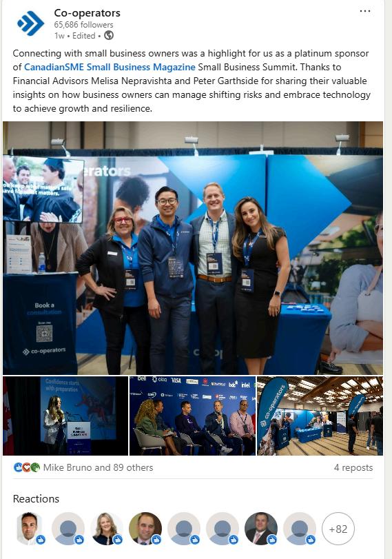The image size is (392, 559).
Task: Click the Co-operators company name
Action: pos(87,13)
